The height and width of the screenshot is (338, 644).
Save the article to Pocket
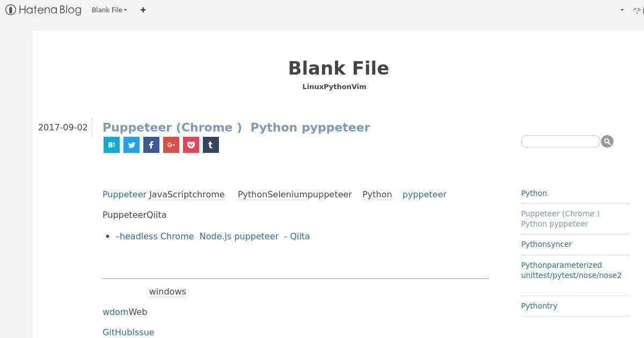[191, 145]
